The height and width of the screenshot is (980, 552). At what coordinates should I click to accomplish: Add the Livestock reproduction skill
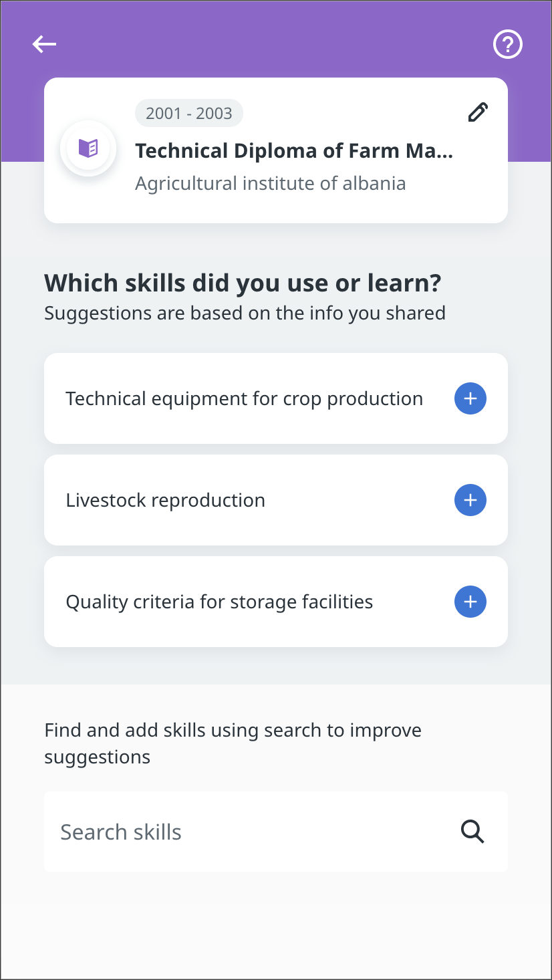[470, 500]
